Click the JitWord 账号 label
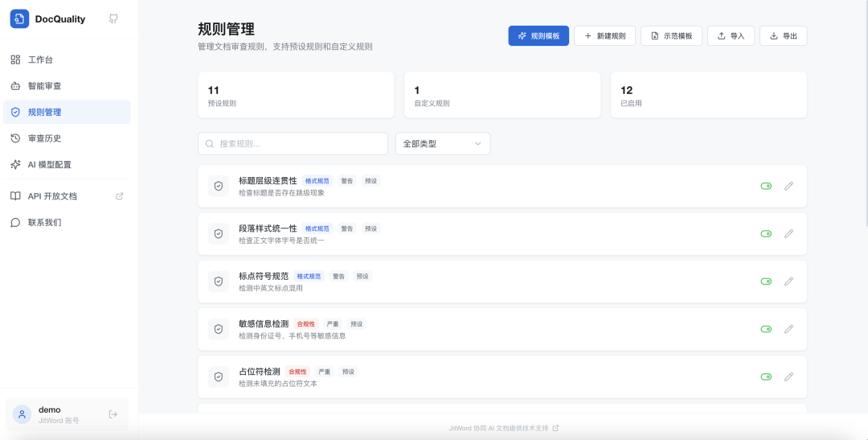The width and height of the screenshot is (868, 440). (x=59, y=421)
